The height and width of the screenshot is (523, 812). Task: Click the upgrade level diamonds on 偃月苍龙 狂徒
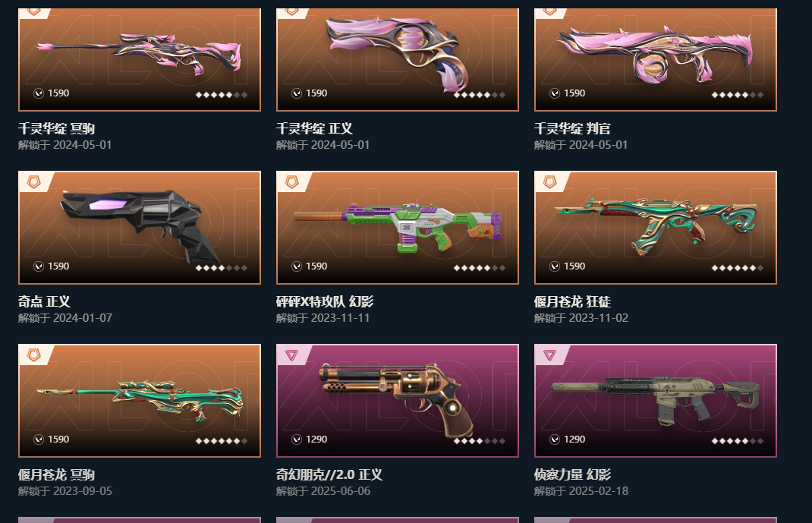738,268
